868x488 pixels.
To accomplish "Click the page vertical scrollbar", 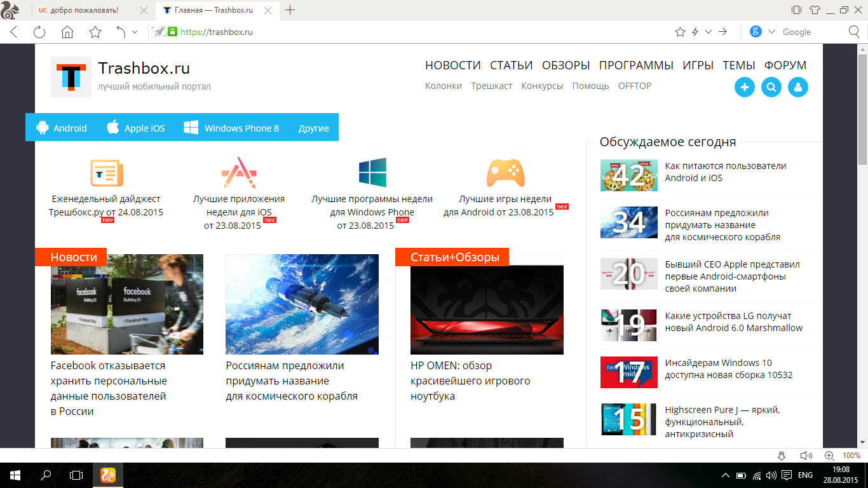I will 862,254.
